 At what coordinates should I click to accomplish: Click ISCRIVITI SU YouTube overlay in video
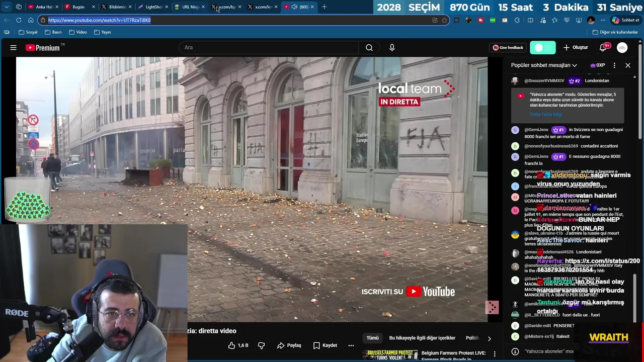tap(408, 292)
